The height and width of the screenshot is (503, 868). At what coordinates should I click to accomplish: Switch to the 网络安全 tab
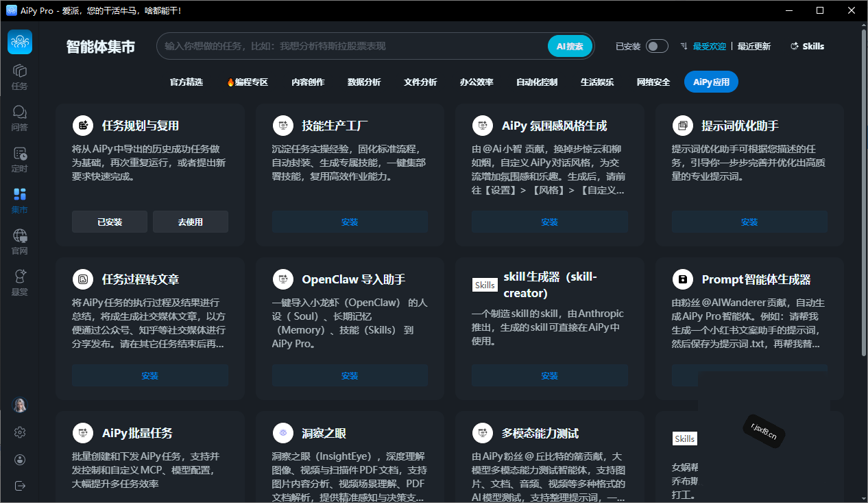653,82
